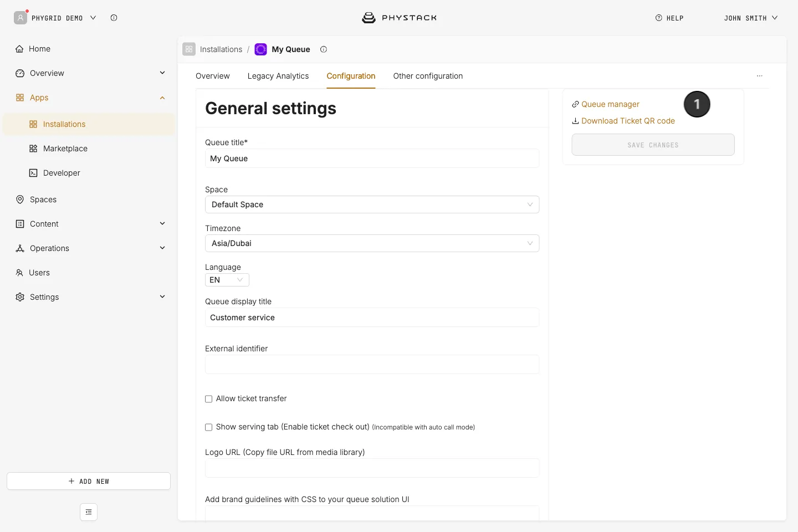The height and width of the screenshot is (532, 798).
Task: Click the info icon next to My Queue
Action: click(324, 49)
